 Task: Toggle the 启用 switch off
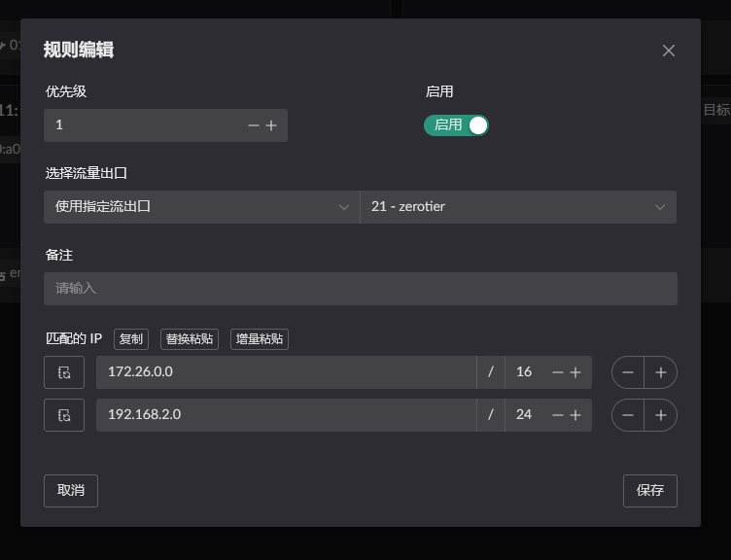coord(456,125)
